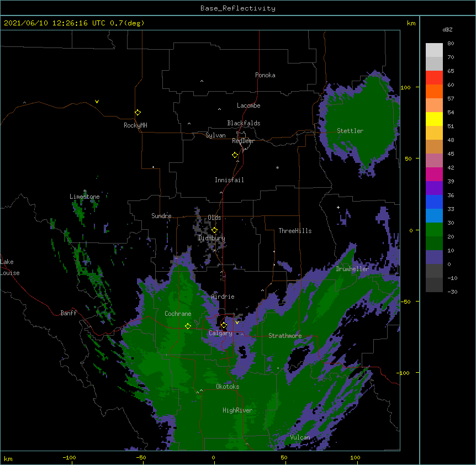Click the yellow diamond marker above Calgary label
Screen dimensions: 476x465
point(224,325)
